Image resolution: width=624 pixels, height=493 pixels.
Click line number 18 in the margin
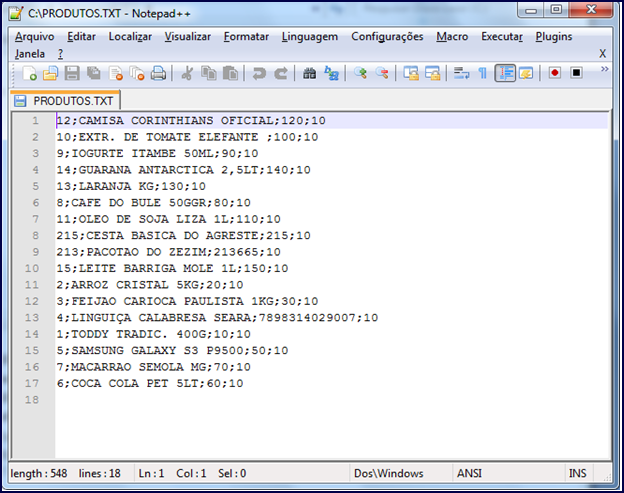click(x=32, y=400)
